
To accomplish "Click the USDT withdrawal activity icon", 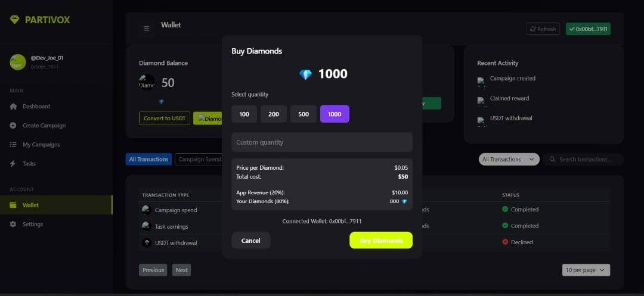I will click(481, 121).
